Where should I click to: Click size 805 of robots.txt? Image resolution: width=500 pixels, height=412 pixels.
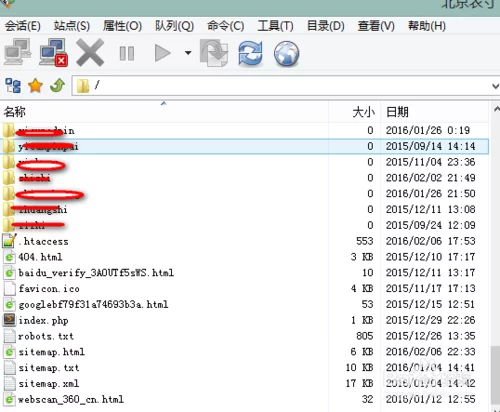tap(365, 336)
